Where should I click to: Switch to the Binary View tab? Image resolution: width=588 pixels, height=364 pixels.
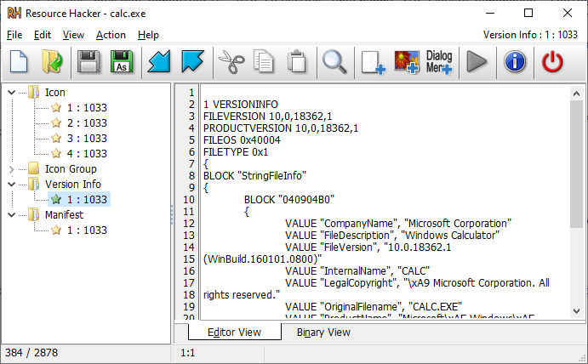tap(323, 333)
